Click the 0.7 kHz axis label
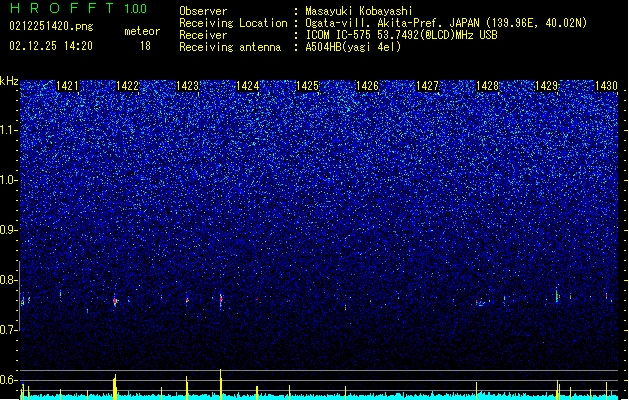 coord(9,330)
